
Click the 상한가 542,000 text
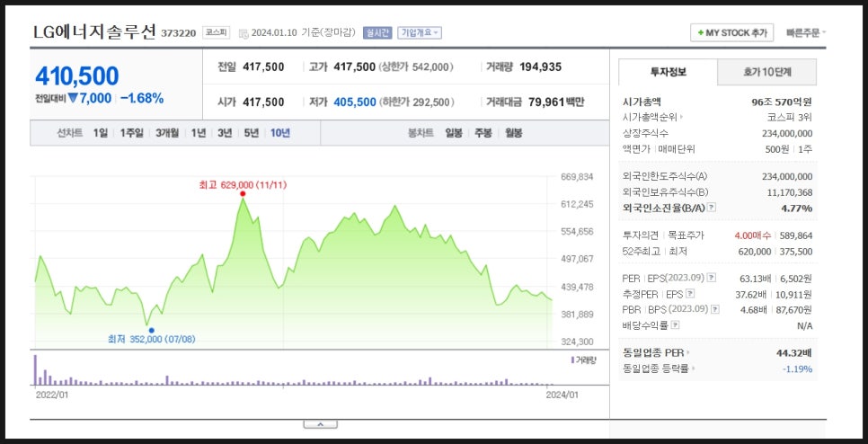(x=416, y=67)
